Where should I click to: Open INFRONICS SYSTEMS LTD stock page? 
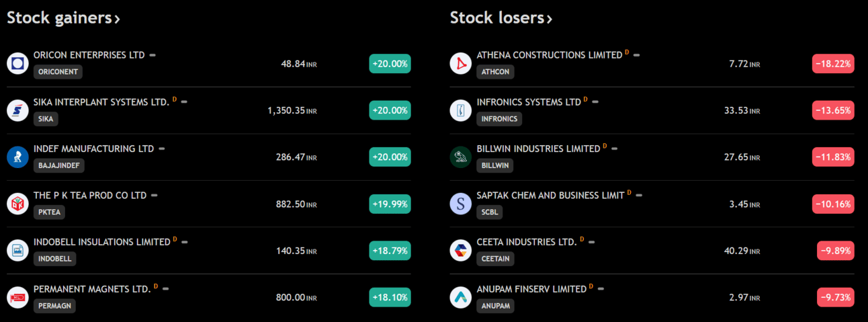[528, 102]
